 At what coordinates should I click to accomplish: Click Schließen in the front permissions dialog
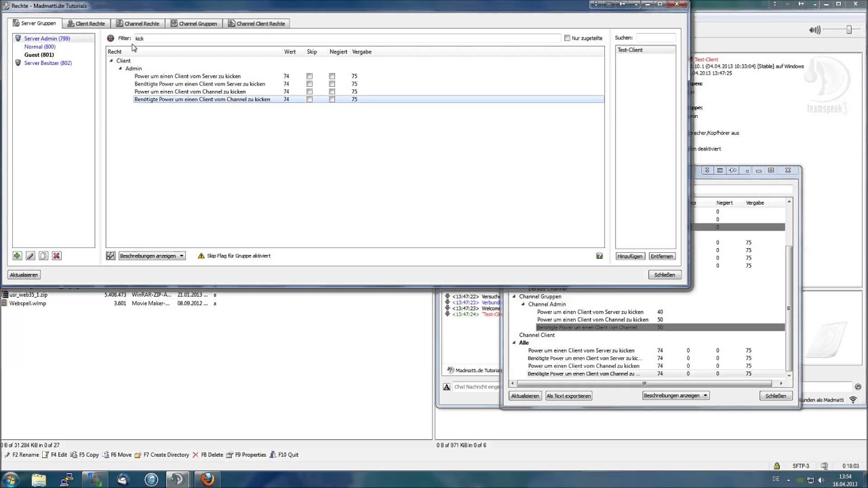tap(665, 274)
